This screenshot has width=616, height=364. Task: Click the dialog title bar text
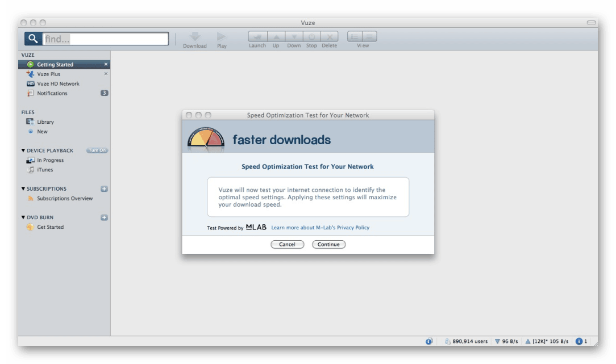[x=308, y=115]
